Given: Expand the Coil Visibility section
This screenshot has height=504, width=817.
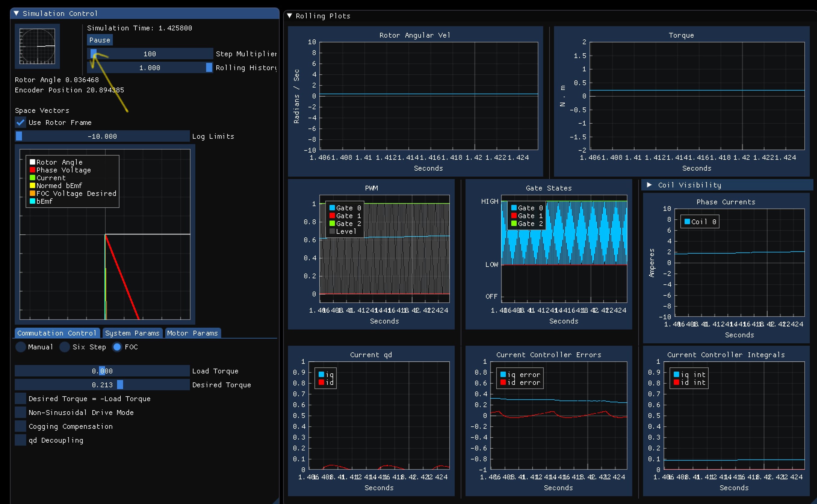Looking at the screenshot, I should tap(649, 185).
